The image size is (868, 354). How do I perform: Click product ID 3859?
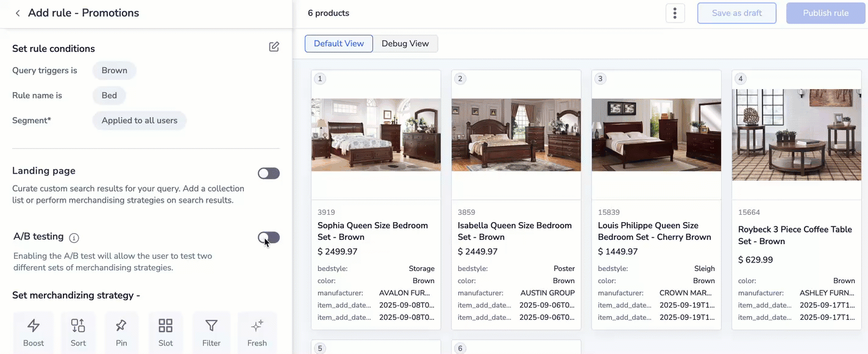(x=466, y=212)
